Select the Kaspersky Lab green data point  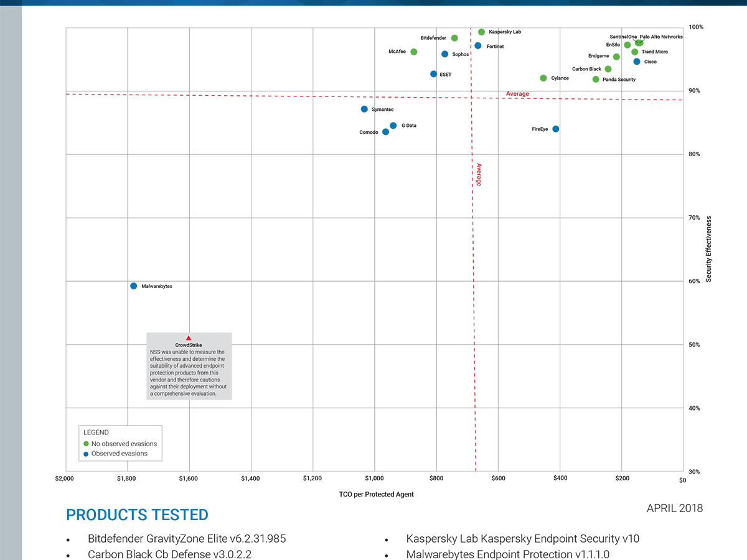tap(481, 32)
